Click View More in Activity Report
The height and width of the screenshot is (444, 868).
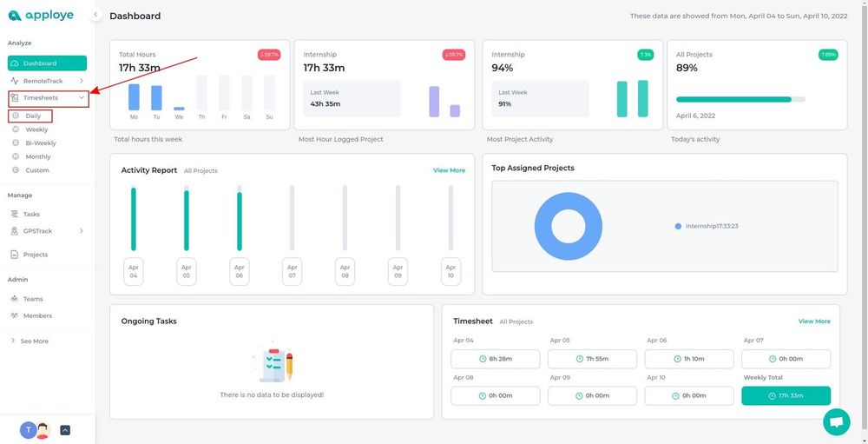click(449, 170)
